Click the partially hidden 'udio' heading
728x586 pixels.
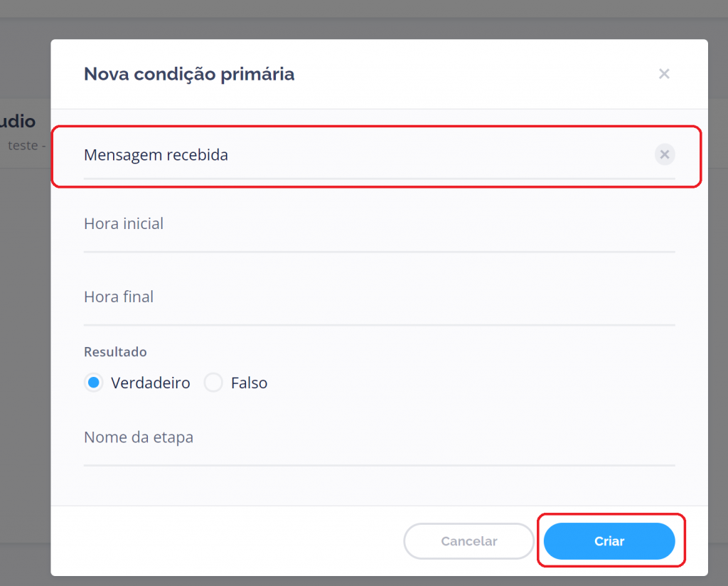click(x=18, y=122)
